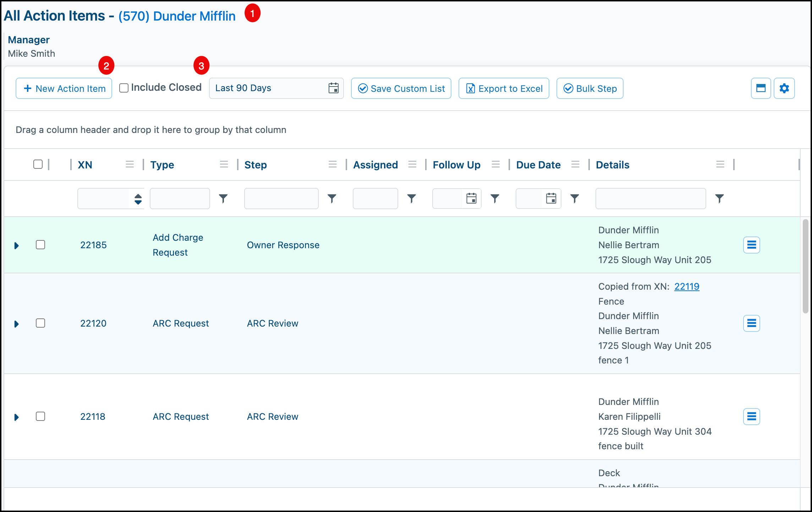Viewport: 812px width, 512px height.
Task: Open the Details column menu icon
Action: click(x=720, y=164)
